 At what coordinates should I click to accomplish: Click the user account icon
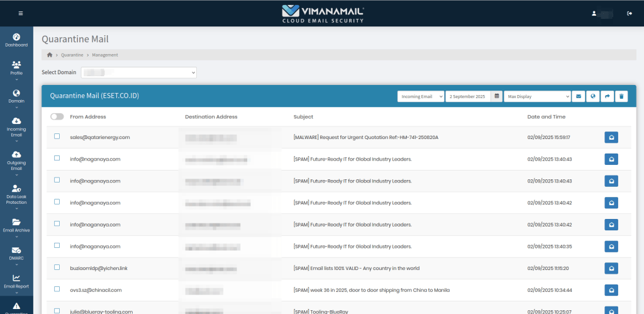pyautogui.click(x=594, y=13)
